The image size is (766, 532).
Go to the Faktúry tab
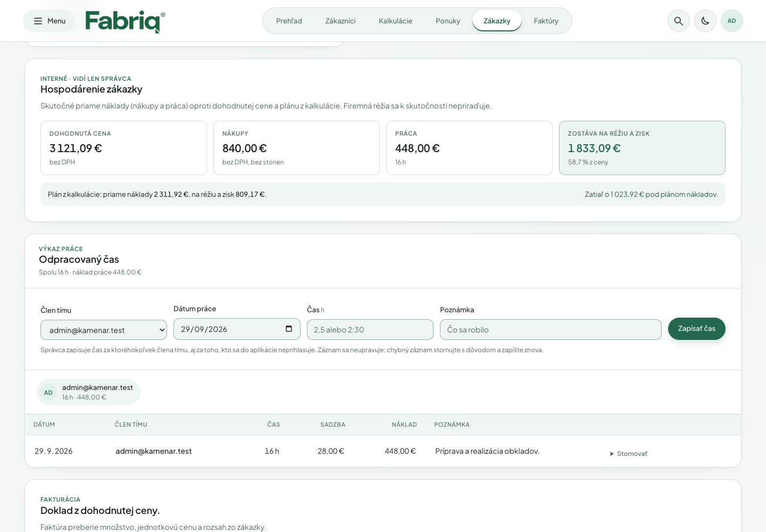pyautogui.click(x=546, y=21)
